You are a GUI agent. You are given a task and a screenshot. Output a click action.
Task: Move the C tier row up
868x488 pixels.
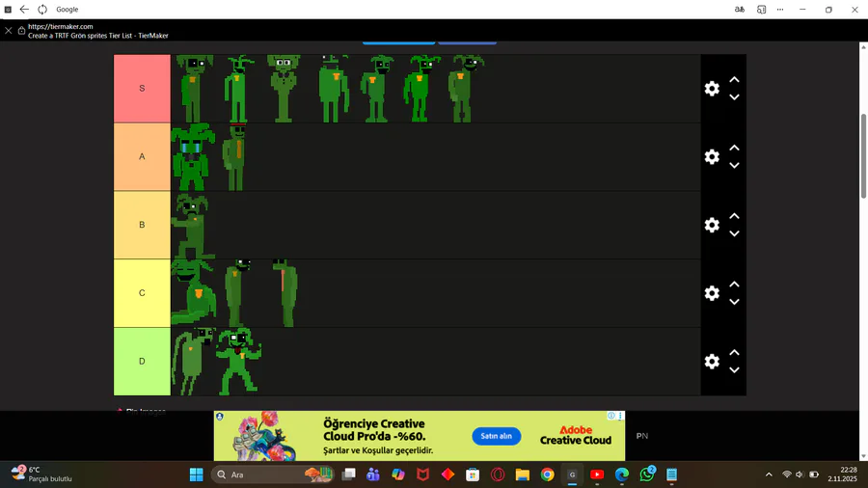point(734,285)
